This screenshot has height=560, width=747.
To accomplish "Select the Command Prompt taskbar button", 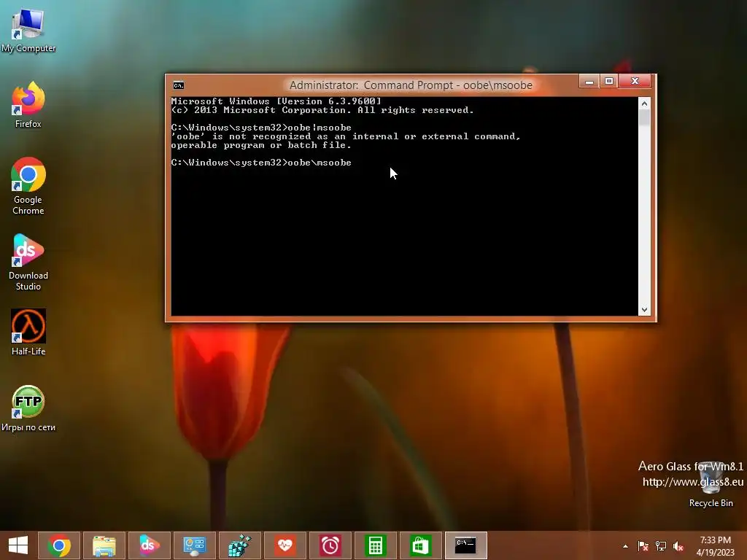I will (465, 545).
